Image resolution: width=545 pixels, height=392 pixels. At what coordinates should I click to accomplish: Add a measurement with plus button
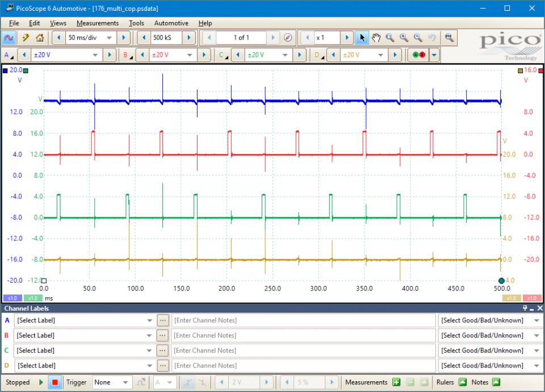point(396,382)
